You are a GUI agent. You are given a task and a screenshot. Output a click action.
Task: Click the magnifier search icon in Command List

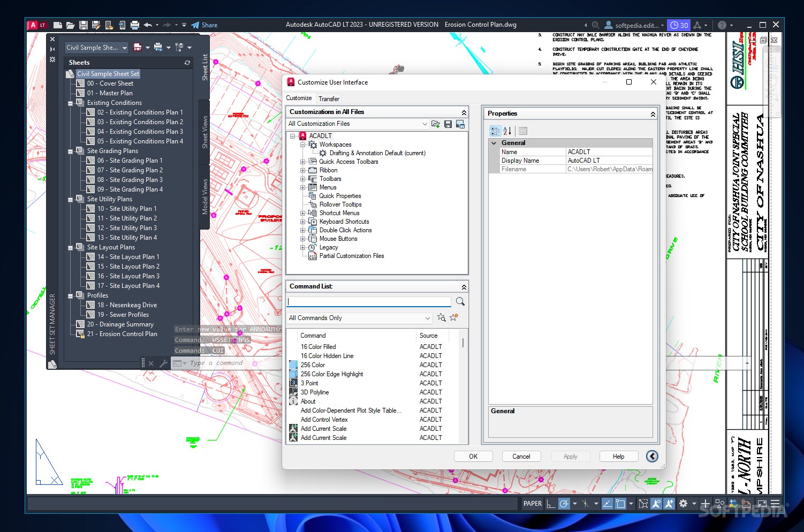460,302
